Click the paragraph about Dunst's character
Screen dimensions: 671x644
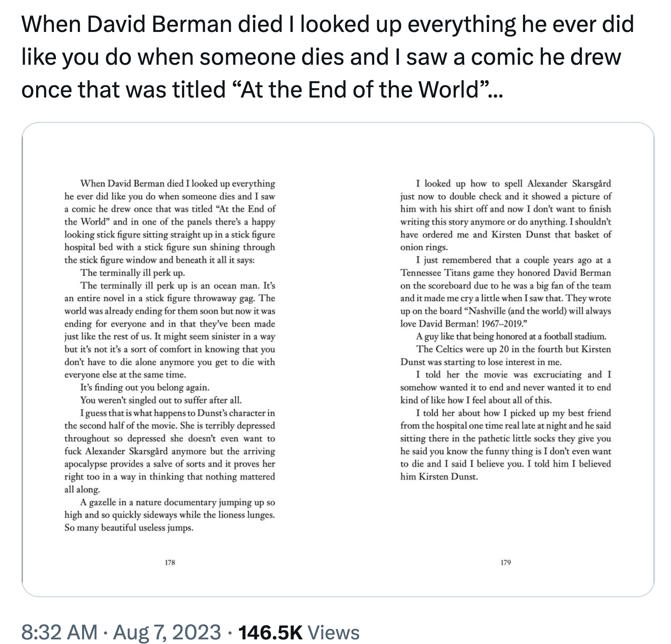(170, 451)
